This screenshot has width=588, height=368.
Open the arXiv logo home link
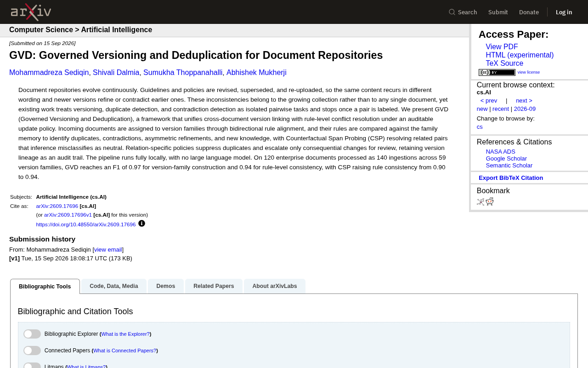[x=31, y=12]
